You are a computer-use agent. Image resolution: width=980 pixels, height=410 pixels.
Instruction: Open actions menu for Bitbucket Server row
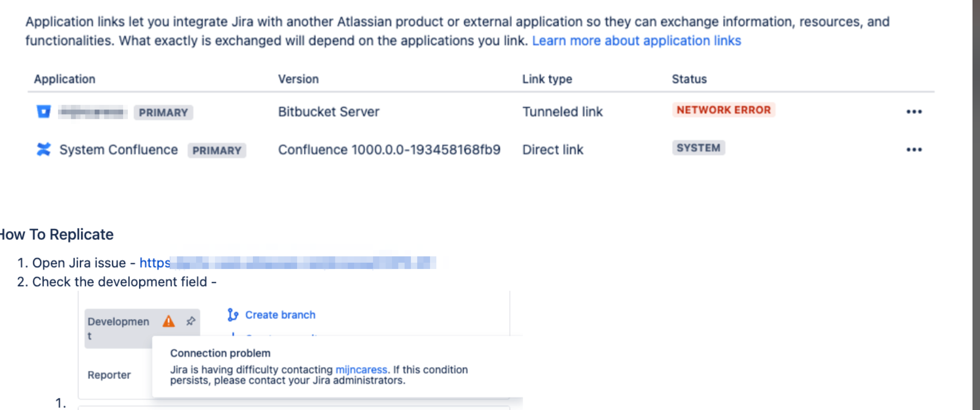914,112
